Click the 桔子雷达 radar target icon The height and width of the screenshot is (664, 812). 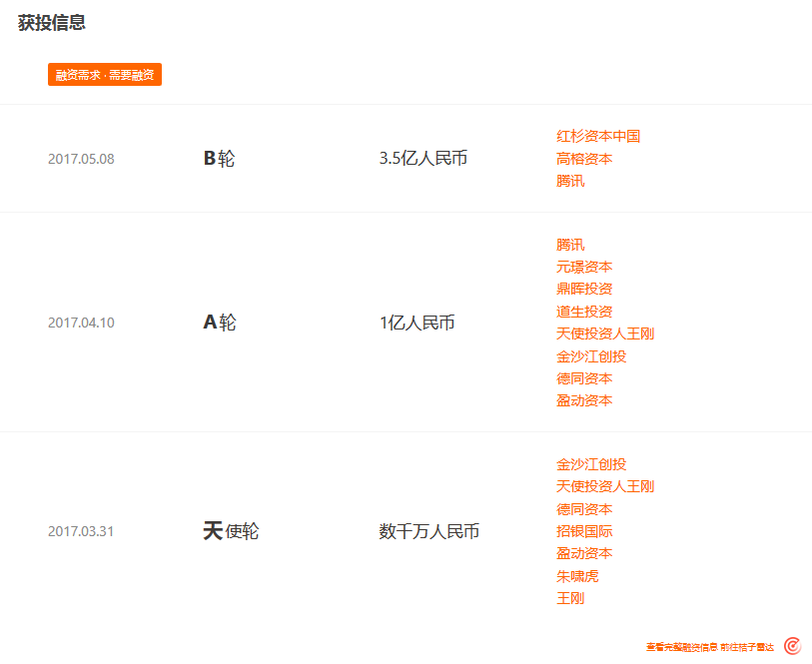coord(792,646)
